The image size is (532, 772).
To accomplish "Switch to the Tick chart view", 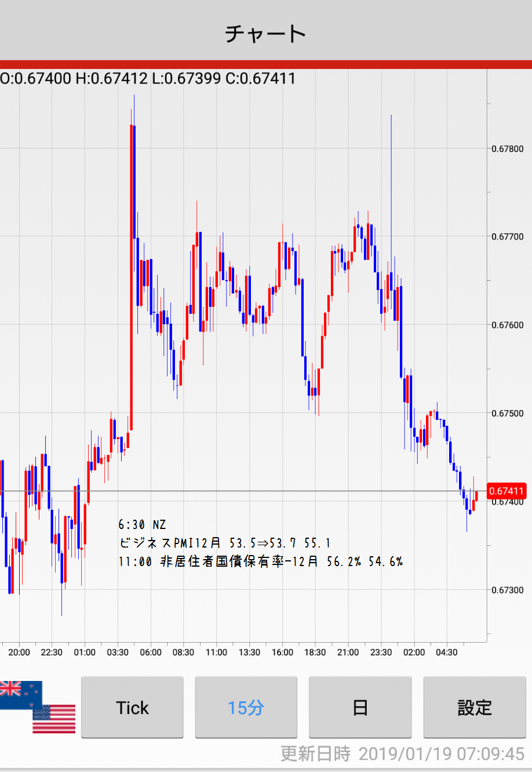I will point(132,708).
